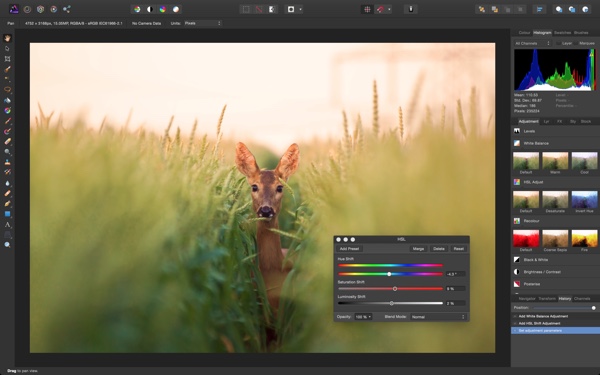Select the hand View tool

tap(7, 38)
